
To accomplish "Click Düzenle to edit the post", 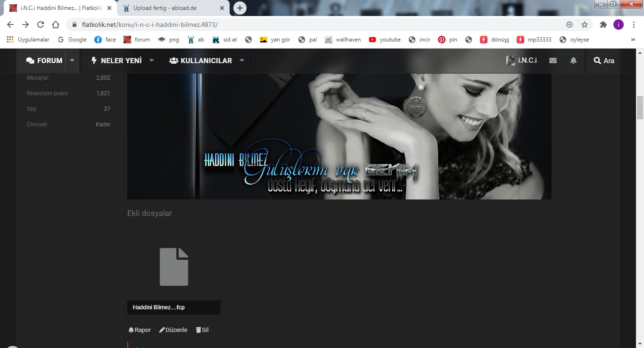I will coord(173,330).
